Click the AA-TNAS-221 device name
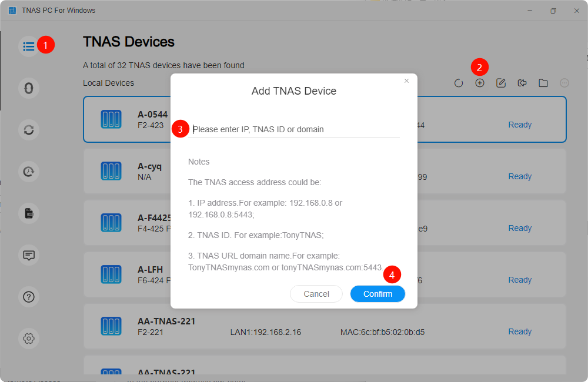The image size is (588, 382). click(x=166, y=321)
